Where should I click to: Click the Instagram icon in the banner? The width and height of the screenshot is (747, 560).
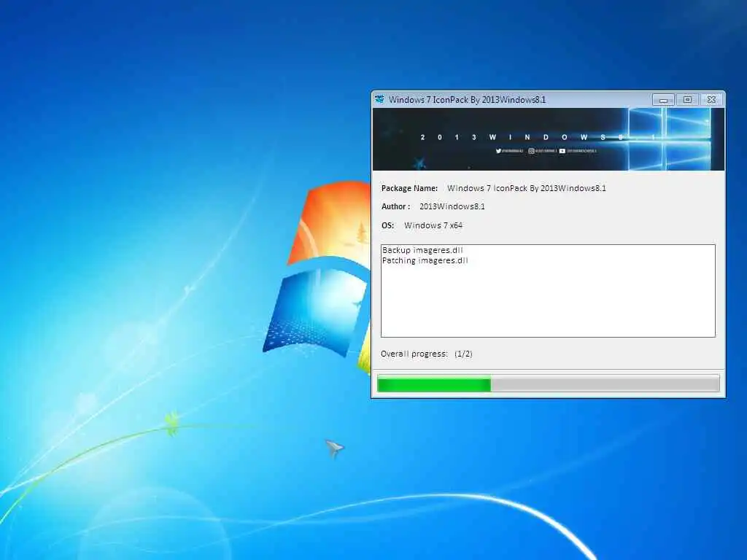(531, 151)
